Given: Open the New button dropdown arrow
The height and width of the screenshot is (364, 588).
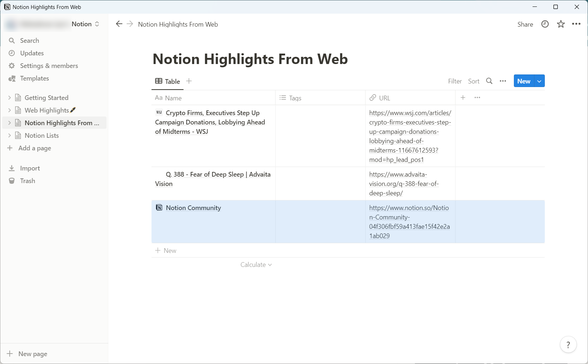Looking at the screenshot, I should point(539,81).
